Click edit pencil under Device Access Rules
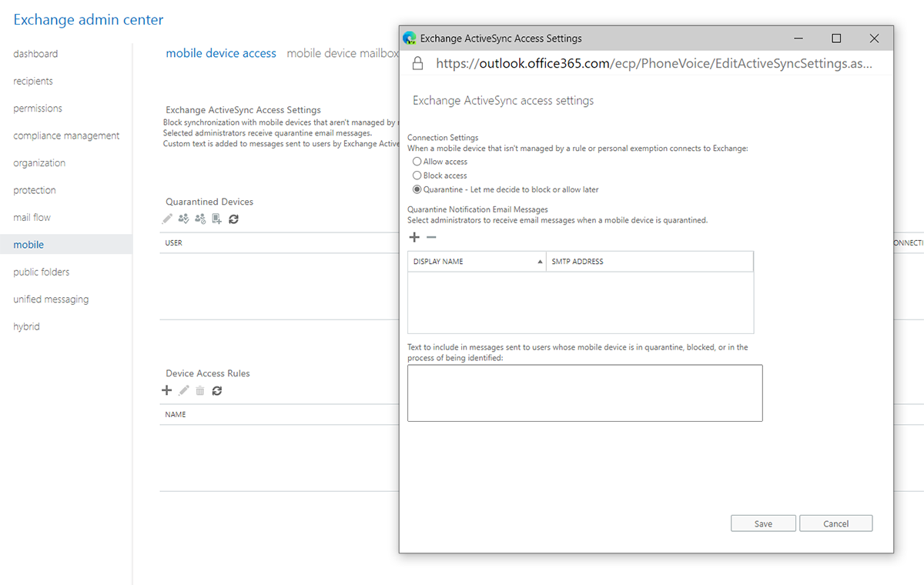Viewport: 924px width, 585px height. (x=184, y=391)
